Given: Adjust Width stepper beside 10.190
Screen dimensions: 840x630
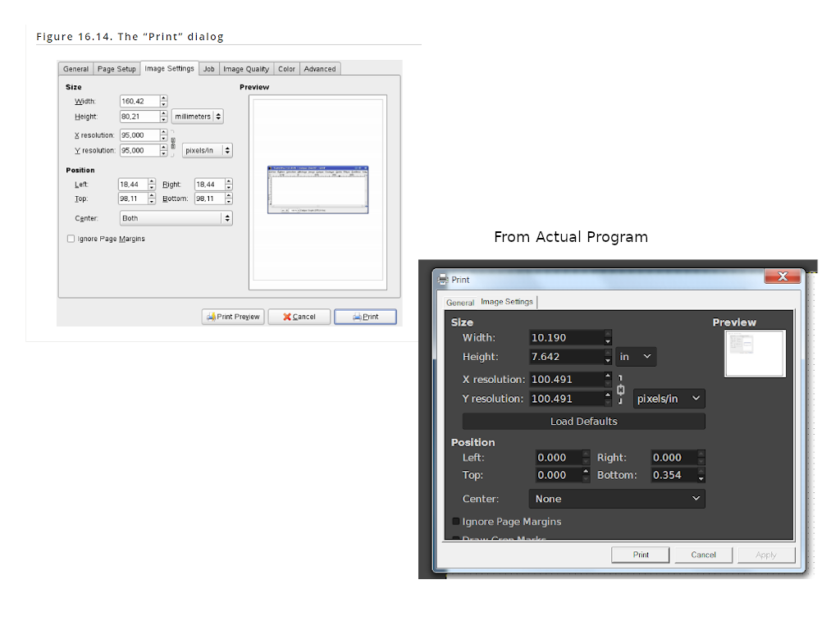Looking at the screenshot, I should [608, 337].
